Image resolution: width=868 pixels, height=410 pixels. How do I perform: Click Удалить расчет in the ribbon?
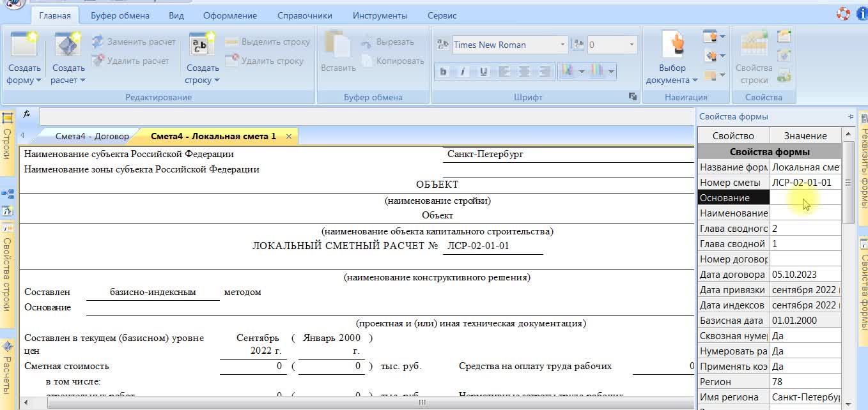coord(130,61)
